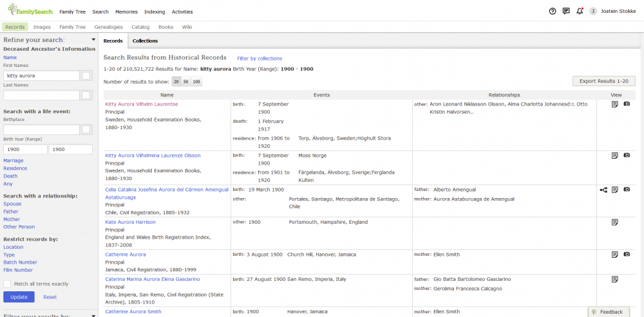Go to Catalog search subnav
The image size is (644, 317).
pos(140,27)
